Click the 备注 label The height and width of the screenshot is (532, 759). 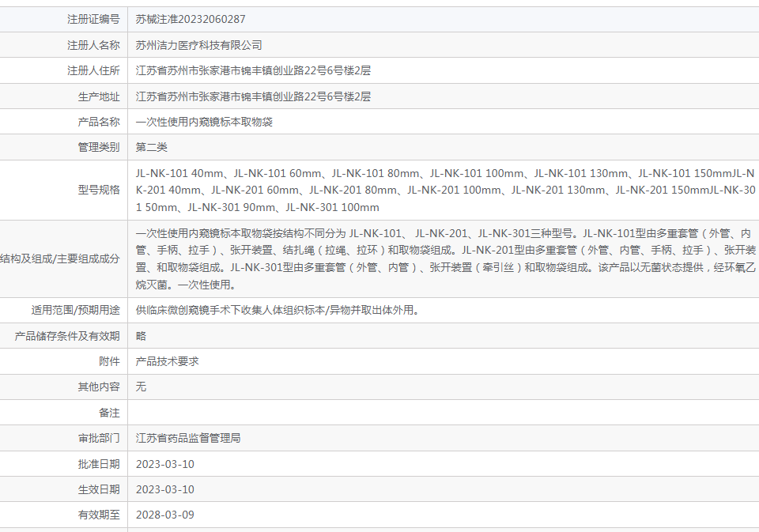pos(109,413)
